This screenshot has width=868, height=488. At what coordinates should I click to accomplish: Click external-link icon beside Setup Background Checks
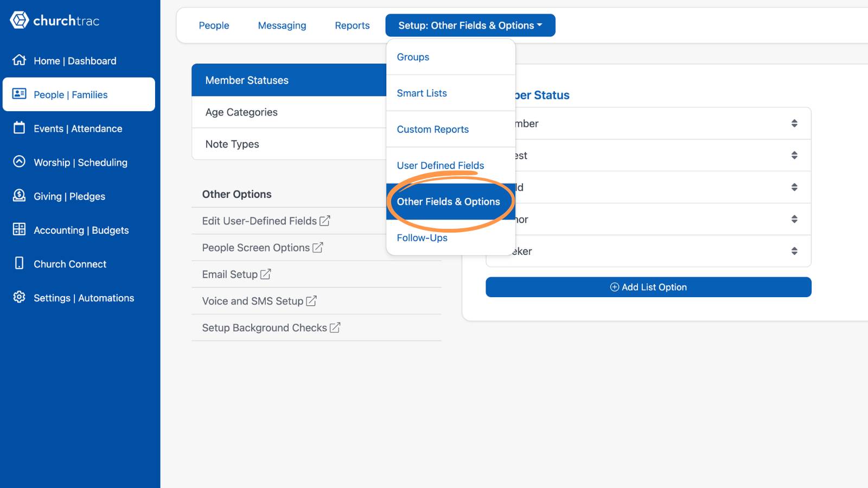335,328
